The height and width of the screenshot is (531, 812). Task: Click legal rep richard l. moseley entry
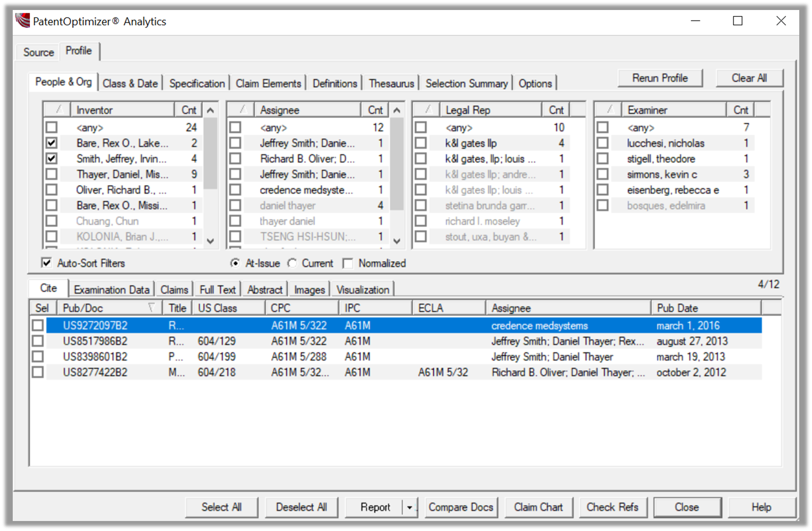point(482,221)
